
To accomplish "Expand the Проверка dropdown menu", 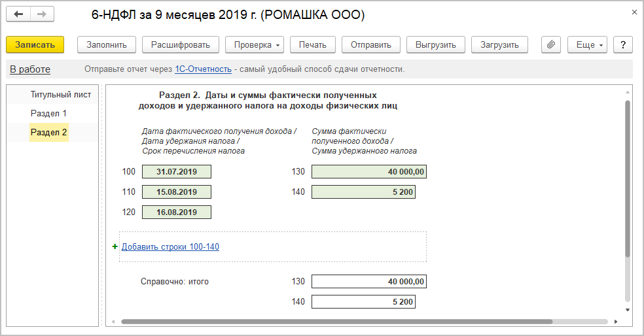I will point(254,44).
